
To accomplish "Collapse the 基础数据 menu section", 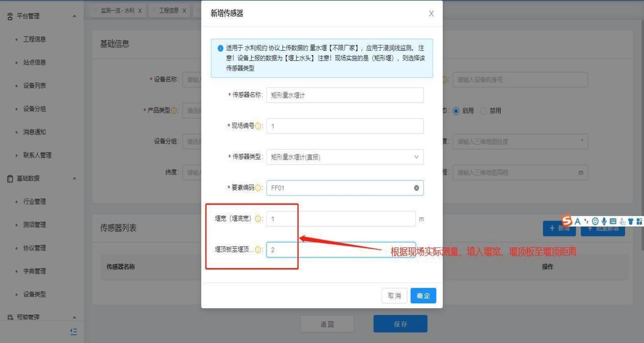I will click(74, 179).
